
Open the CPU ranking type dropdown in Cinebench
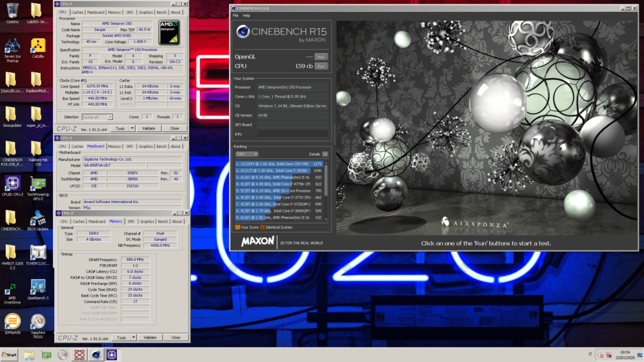(x=247, y=155)
